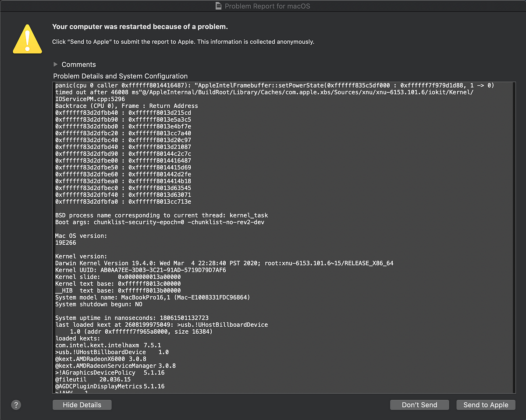The height and width of the screenshot is (420, 526).
Task: Click the 'Kernel text base' line
Action: click(118, 284)
